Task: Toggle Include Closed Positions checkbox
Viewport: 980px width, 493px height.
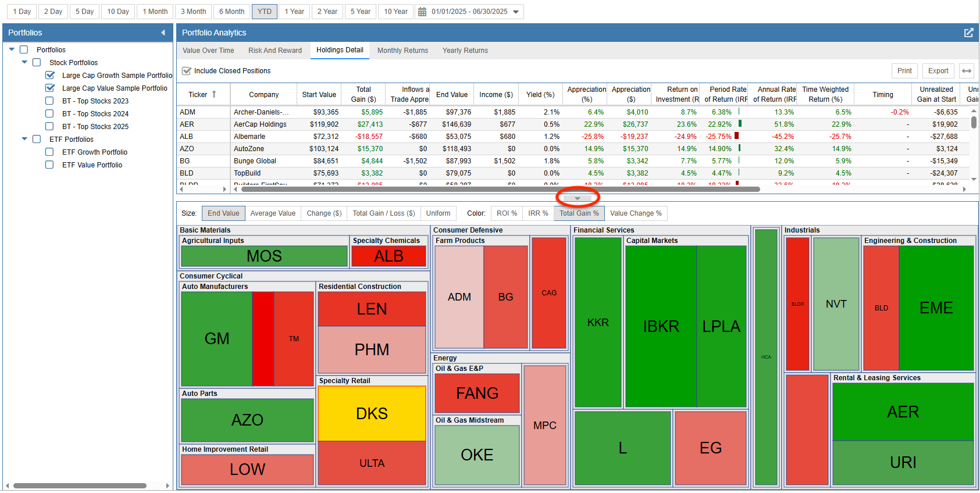Action: tap(187, 71)
